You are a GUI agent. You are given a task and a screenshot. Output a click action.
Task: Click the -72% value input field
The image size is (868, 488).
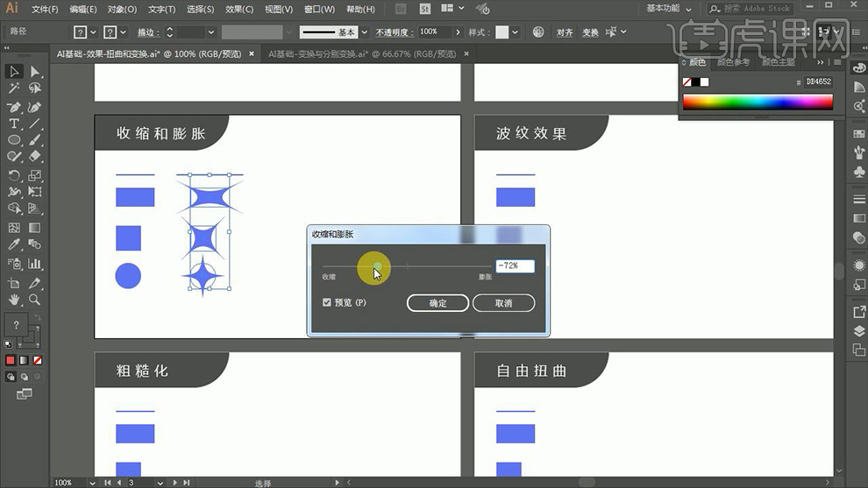tap(515, 265)
